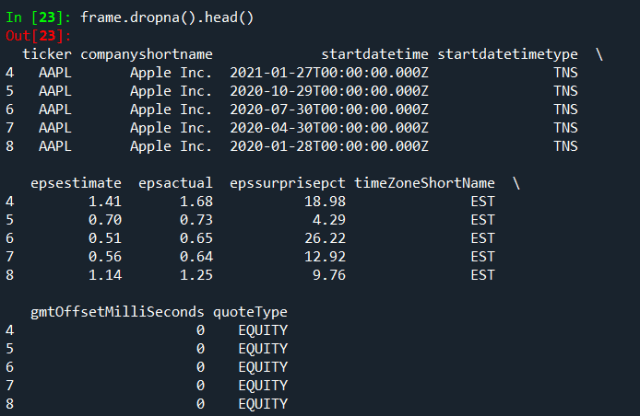Click the TNS value in row 8
Screen dimensions: 640x416
click(566, 146)
